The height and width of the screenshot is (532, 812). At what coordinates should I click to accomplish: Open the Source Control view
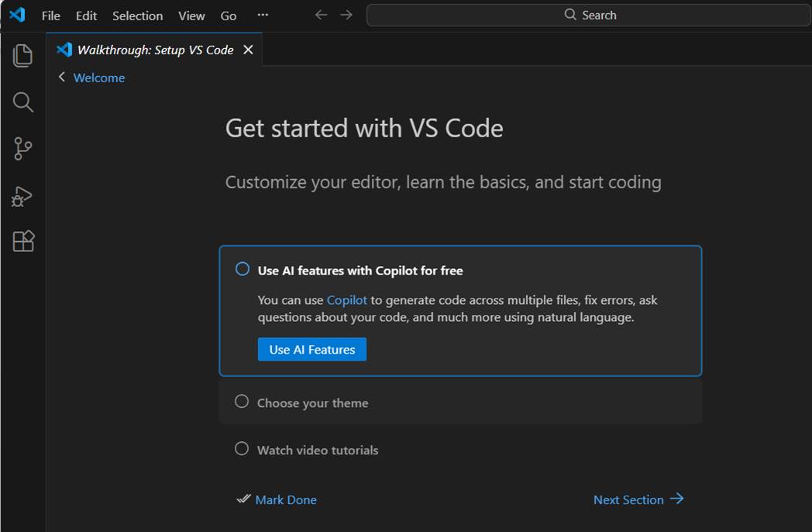[23, 149]
